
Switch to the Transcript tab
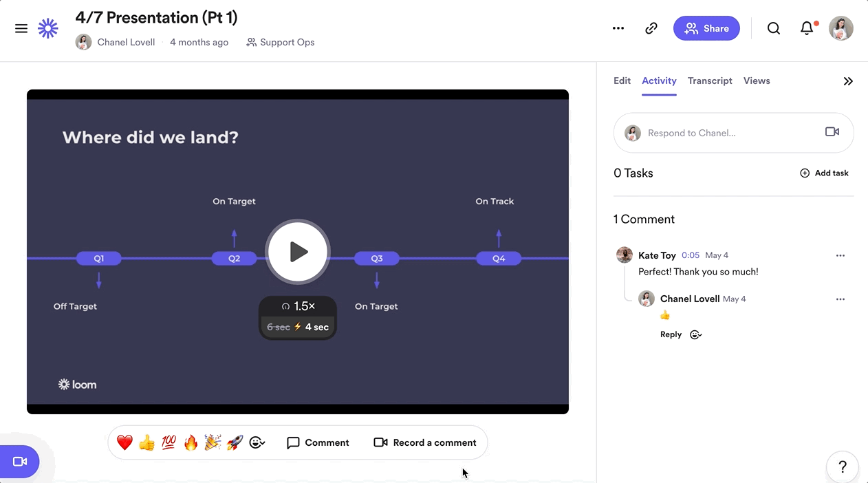(710, 81)
